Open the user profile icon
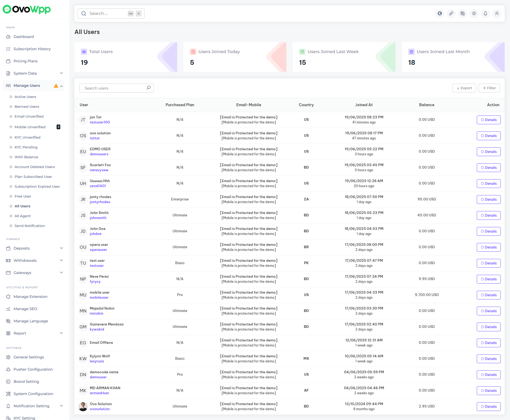Viewport: 510px width, 420px height. point(497,14)
